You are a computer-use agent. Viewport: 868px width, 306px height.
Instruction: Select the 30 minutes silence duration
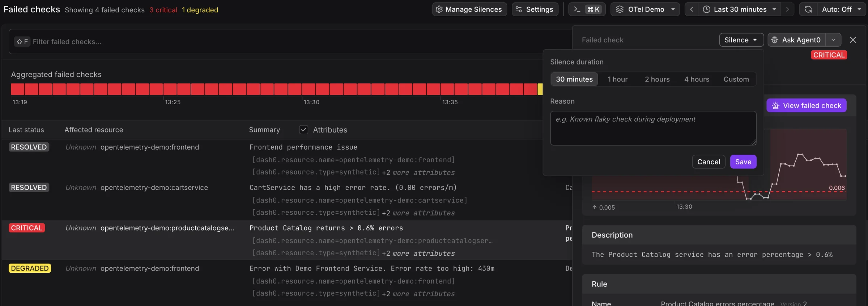(x=574, y=79)
